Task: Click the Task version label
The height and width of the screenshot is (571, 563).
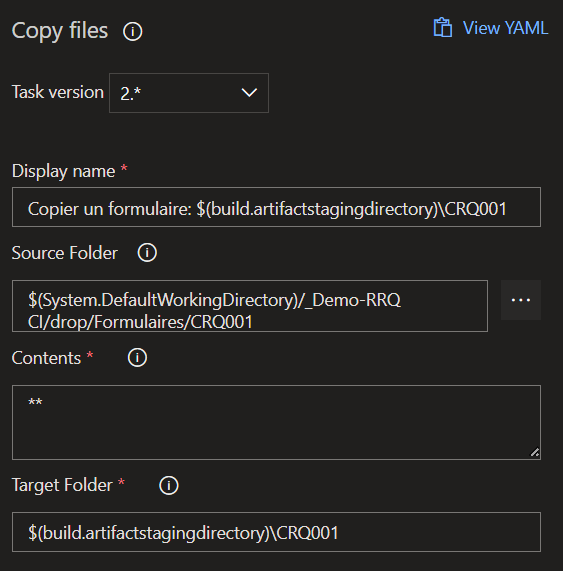Action: coord(58,92)
